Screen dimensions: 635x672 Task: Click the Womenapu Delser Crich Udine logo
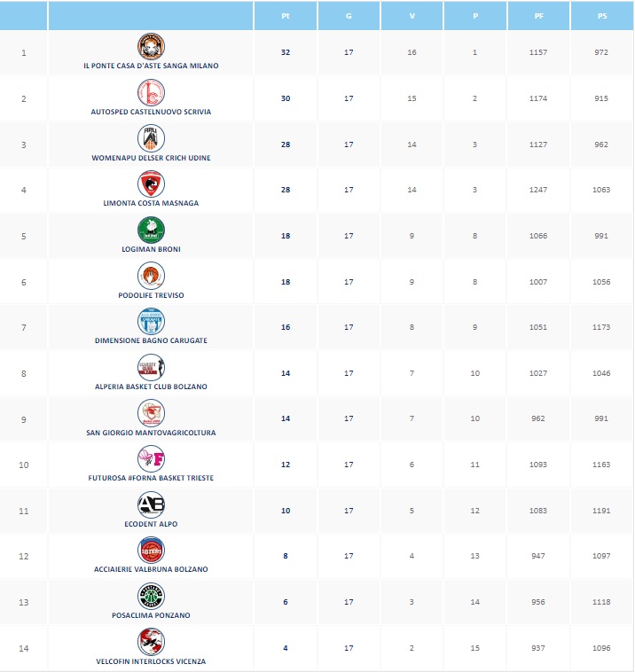(151, 138)
